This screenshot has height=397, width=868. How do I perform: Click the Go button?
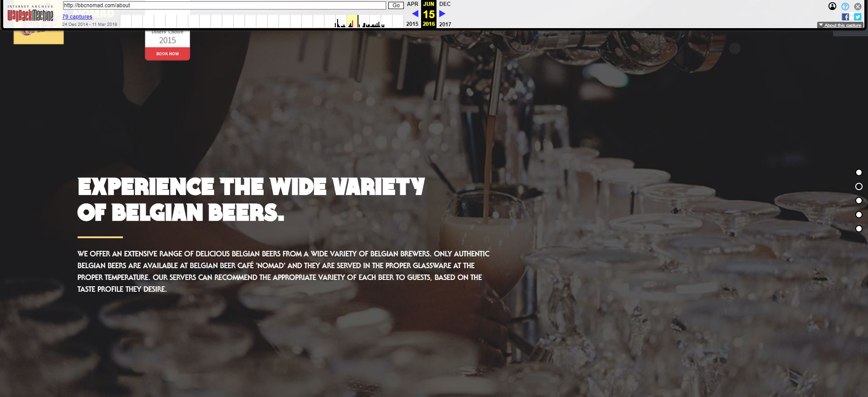click(396, 5)
